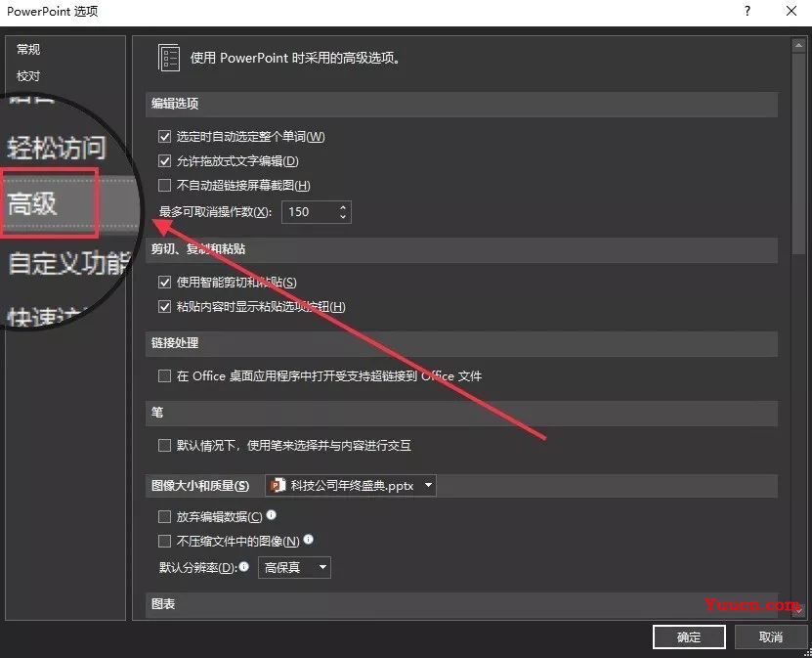Close the PowerPoint 选项 dialog

click(791, 11)
